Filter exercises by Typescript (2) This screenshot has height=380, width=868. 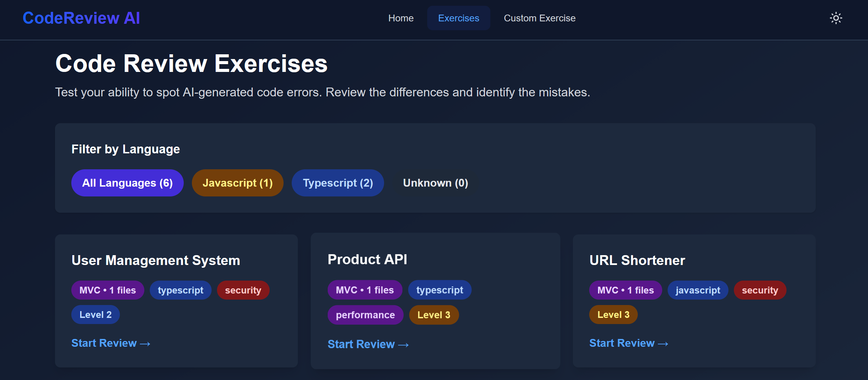click(338, 183)
